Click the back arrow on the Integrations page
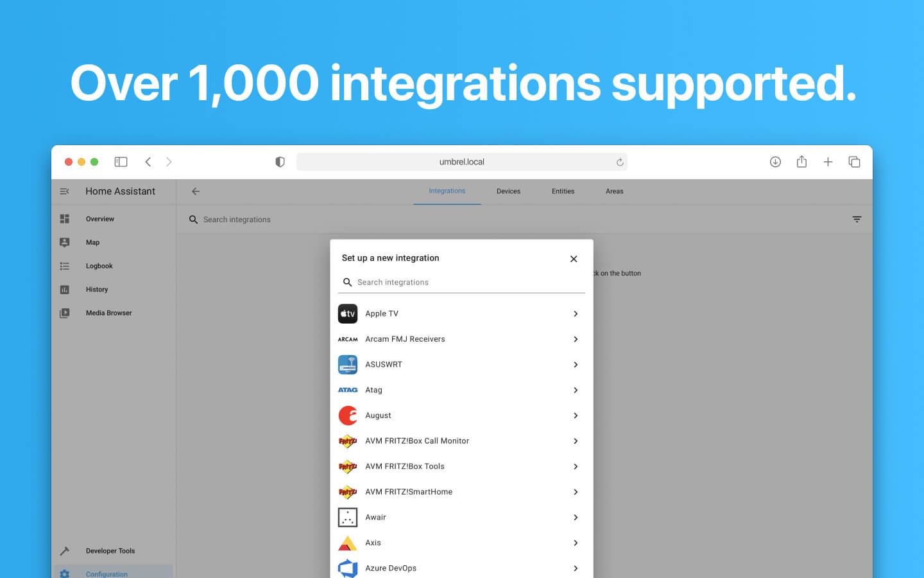 click(195, 191)
